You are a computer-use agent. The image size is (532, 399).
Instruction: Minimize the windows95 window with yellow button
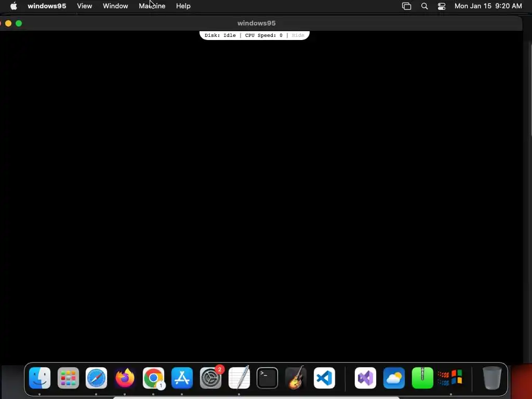tap(8, 23)
